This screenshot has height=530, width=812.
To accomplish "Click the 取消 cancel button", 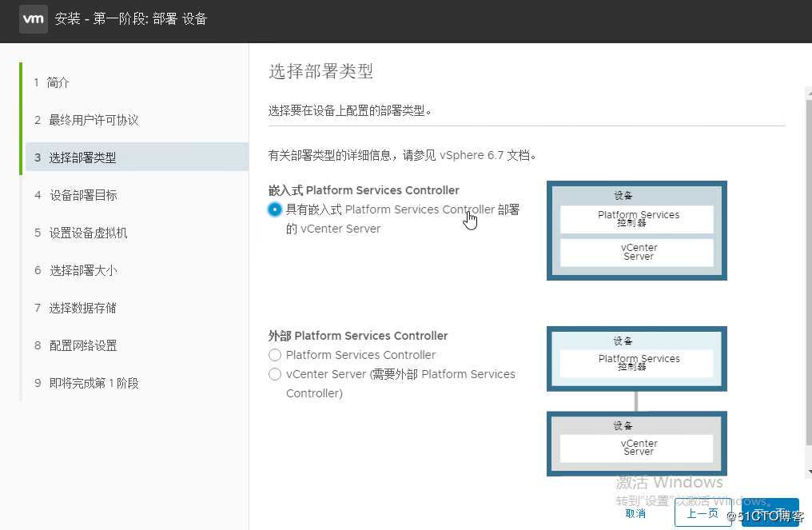I will tap(635, 513).
